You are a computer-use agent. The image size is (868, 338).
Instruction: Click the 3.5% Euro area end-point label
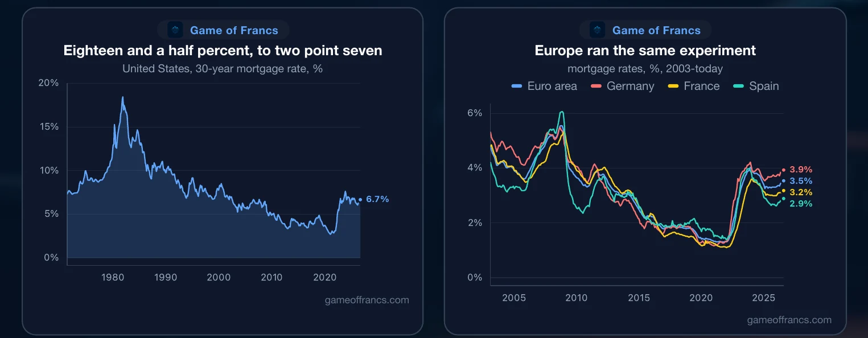801,181
